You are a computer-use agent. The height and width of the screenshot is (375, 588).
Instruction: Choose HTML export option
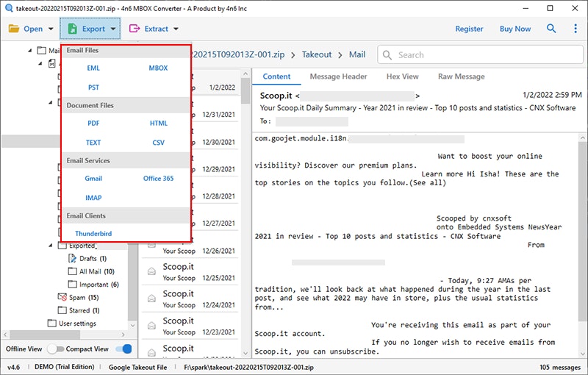tap(159, 123)
